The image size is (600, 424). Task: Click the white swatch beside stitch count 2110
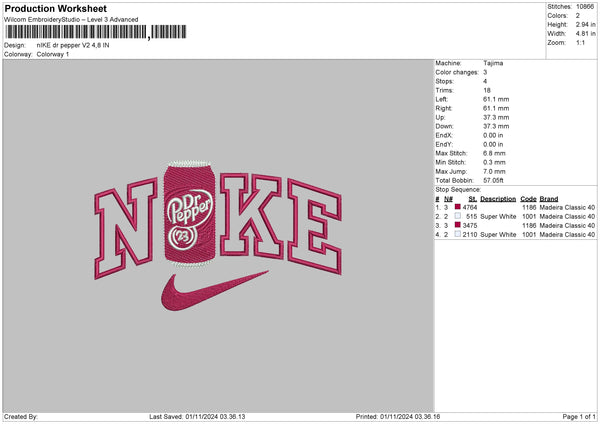457,234
